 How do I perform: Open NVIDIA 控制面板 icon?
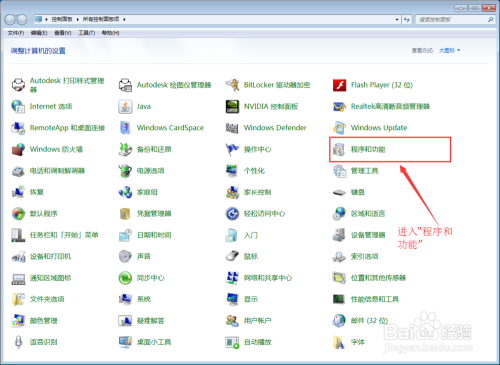[232, 106]
